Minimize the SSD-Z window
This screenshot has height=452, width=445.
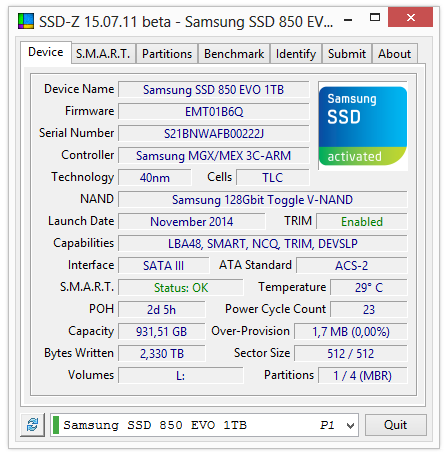click(348, 20)
